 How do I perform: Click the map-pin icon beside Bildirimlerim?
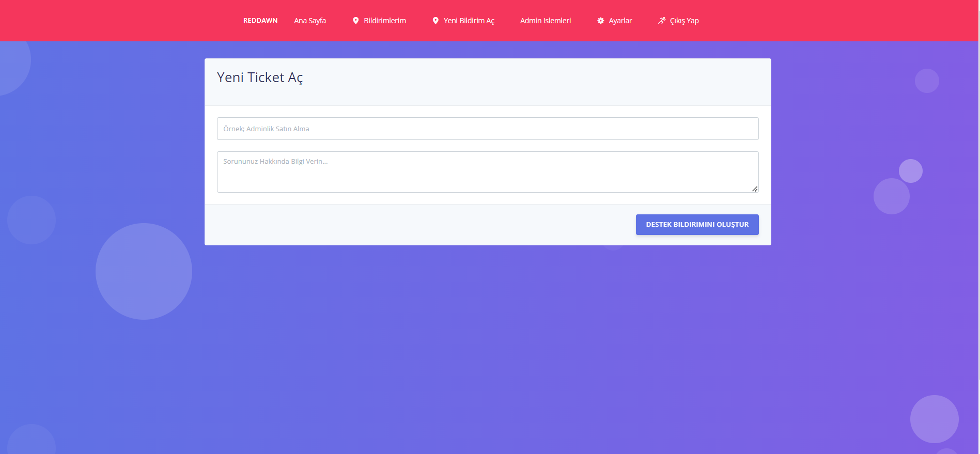tap(355, 21)
